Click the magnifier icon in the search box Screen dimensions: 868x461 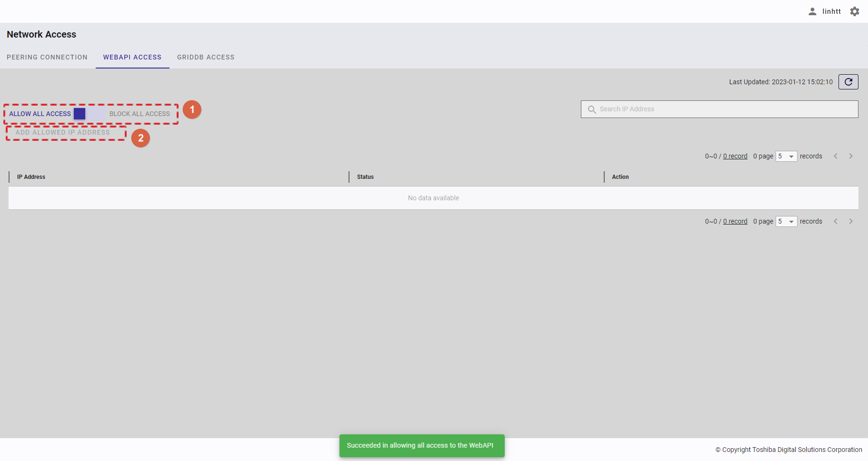tap(592, 109)
